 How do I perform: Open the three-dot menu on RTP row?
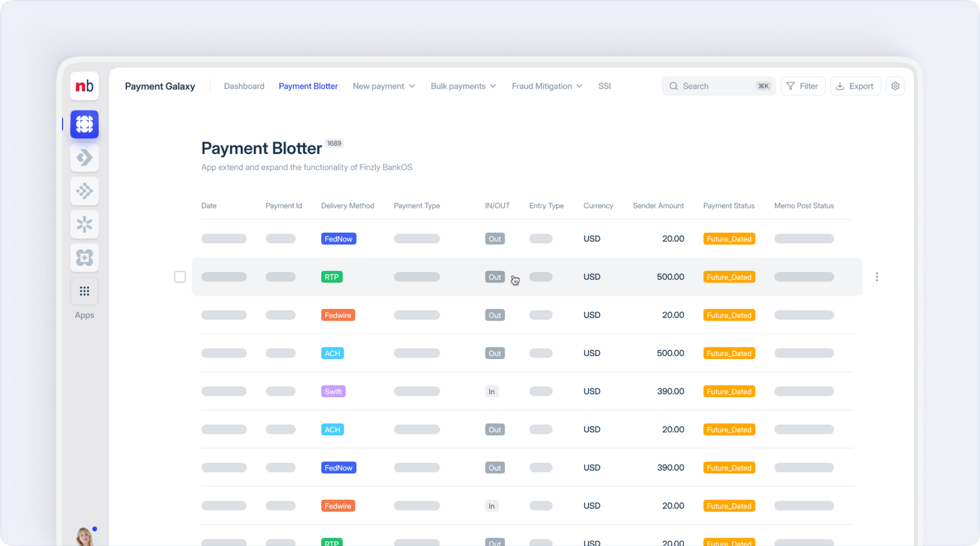point(876,277)
